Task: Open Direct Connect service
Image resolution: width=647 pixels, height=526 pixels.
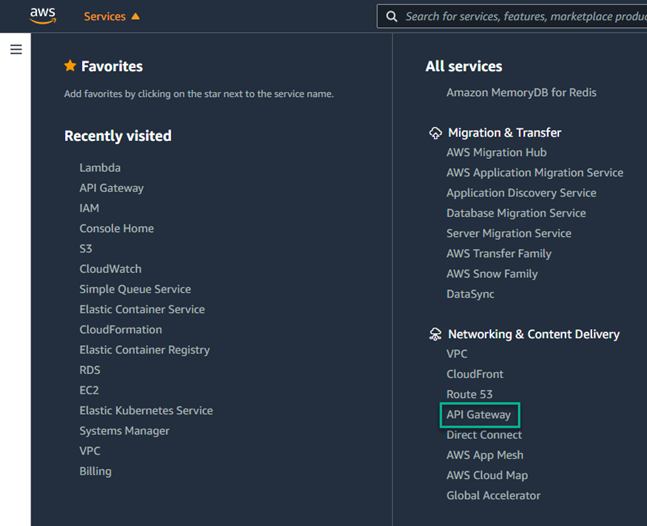Action: (x=484, y=435)
